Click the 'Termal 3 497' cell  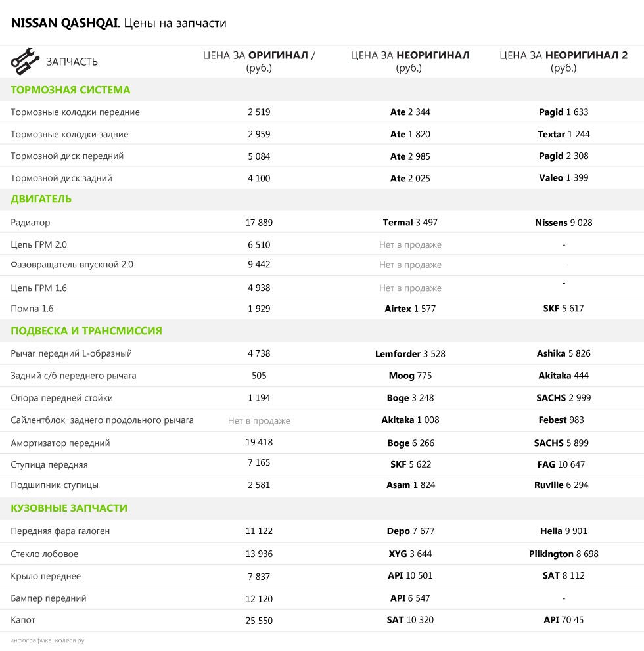[x=410, y=223]
